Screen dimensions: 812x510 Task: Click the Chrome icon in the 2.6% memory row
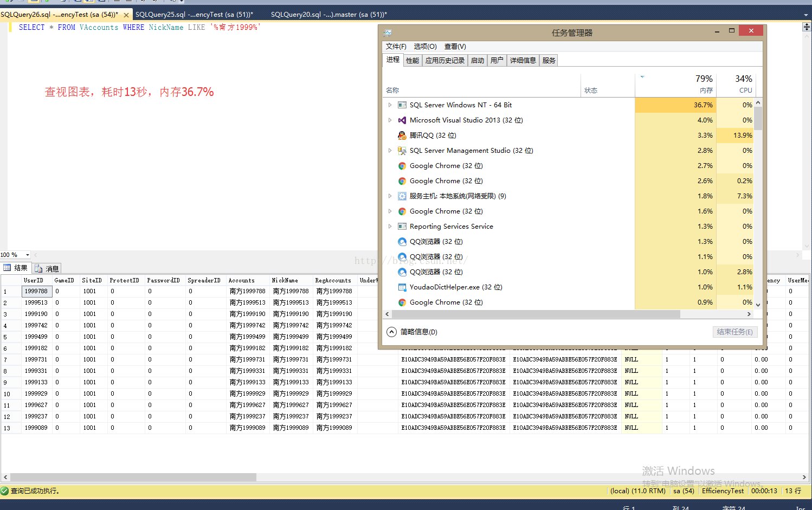pos(402,181)
